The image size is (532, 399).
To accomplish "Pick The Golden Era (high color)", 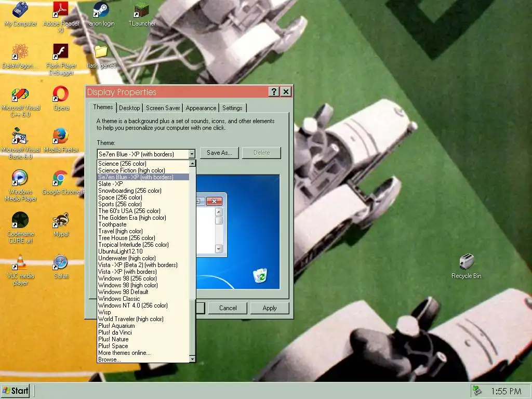I will tap(143, 218).
